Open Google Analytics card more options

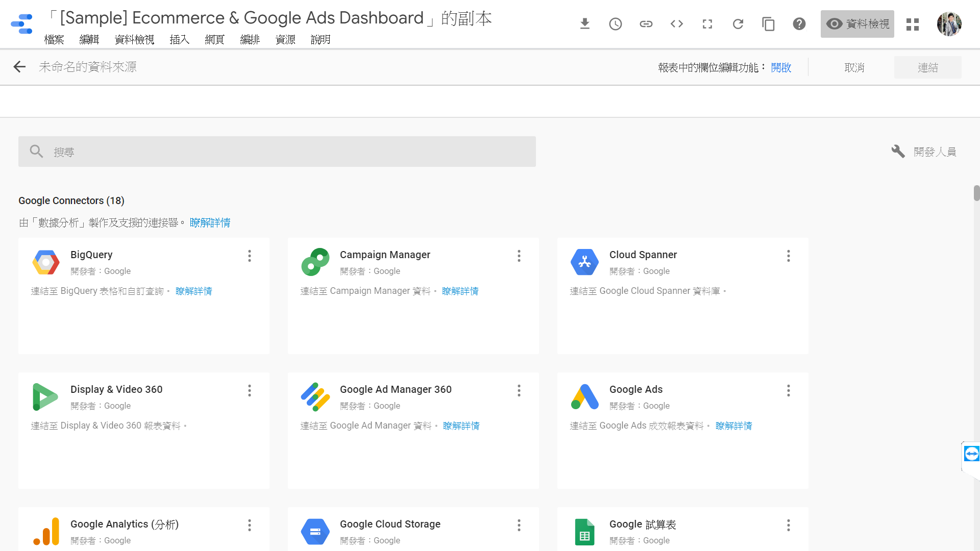coord(250,525)
